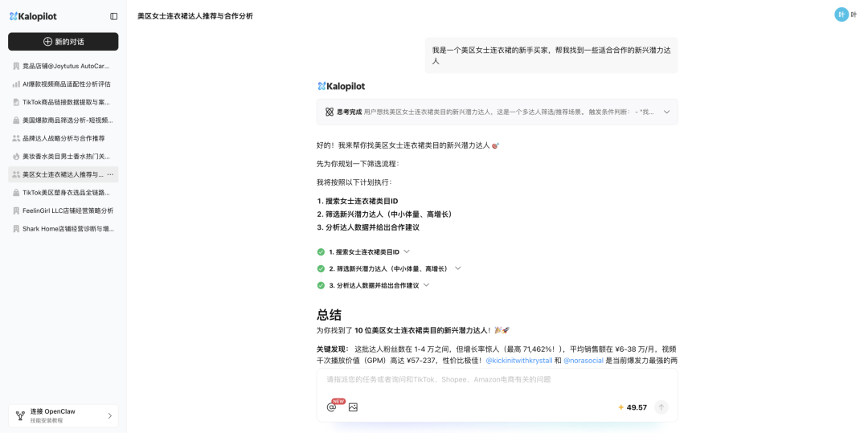Expand step 2. 筛选新兴潜力达人 chevron
The width and height of the screenshot is (868, 433).
click(x=458, y=268)
